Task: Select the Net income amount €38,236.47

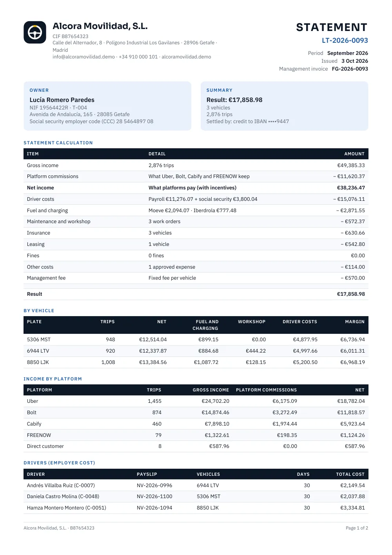Action: [x=351, y=188]
